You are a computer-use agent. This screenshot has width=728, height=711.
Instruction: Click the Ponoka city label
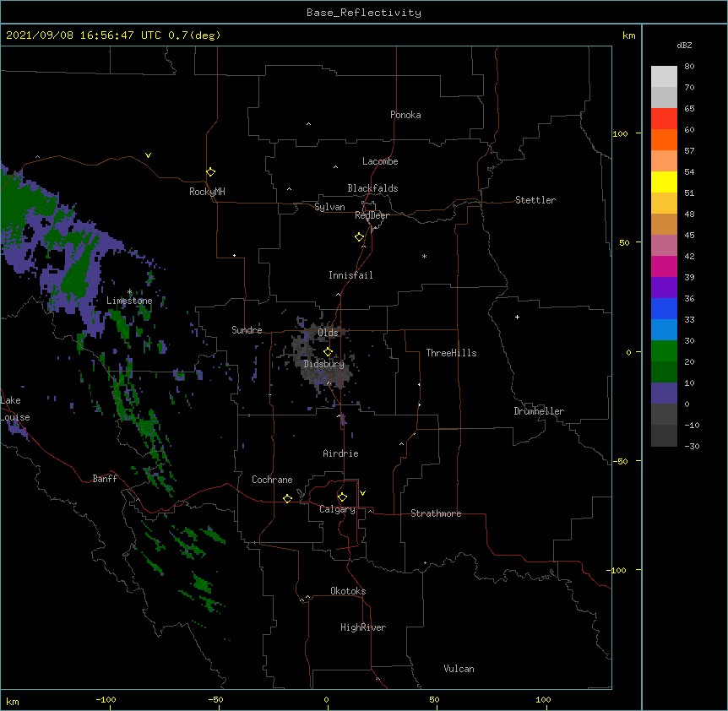[x=405, y=115]
